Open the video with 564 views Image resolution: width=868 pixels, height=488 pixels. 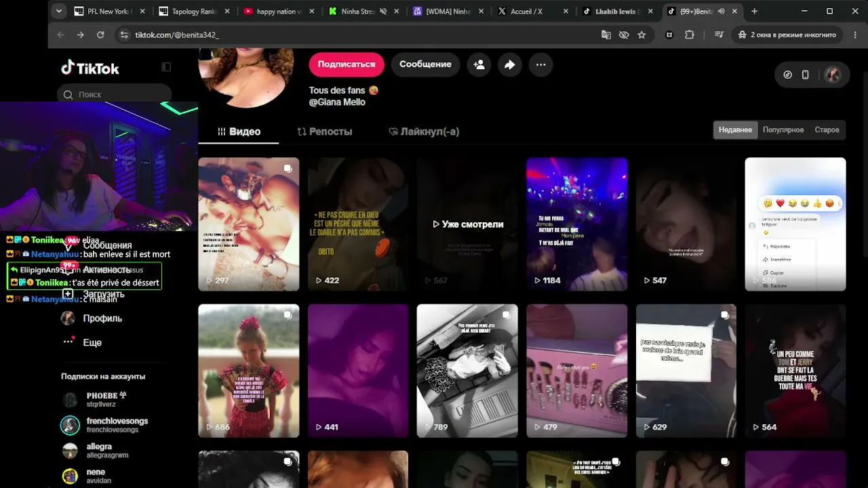pyautogui.click(x=795, y=371)
